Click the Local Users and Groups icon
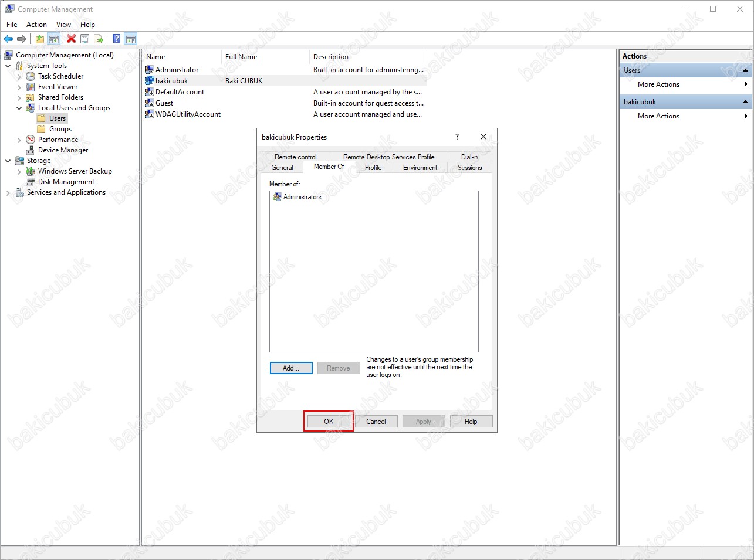This screenshot has height=560, width=754. coord(31,108)
